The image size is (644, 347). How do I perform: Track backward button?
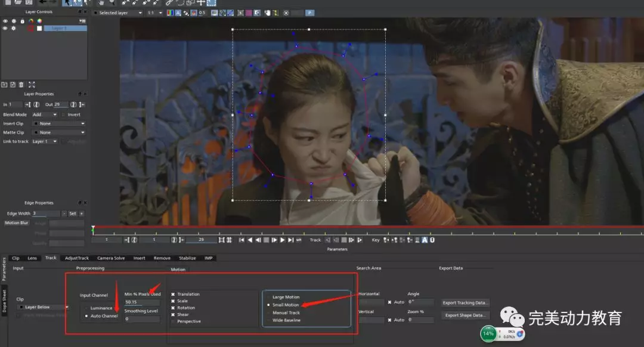[x=327, y=240]
